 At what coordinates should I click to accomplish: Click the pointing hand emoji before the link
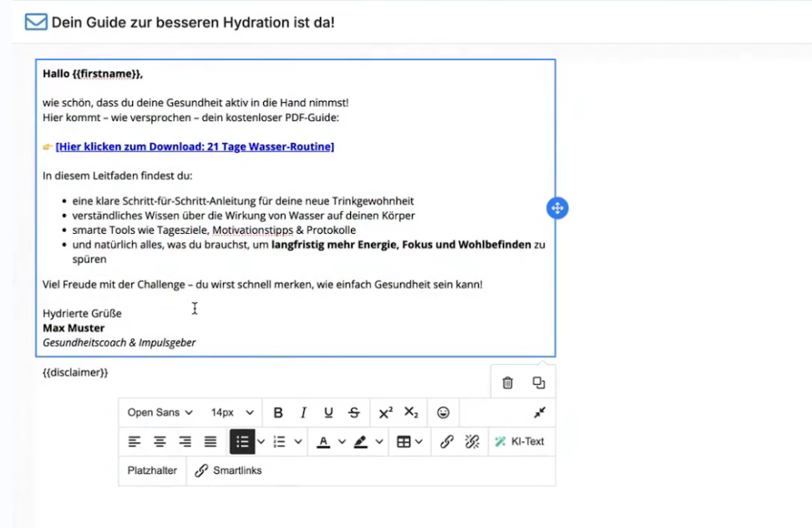click(x=48, y=146)
